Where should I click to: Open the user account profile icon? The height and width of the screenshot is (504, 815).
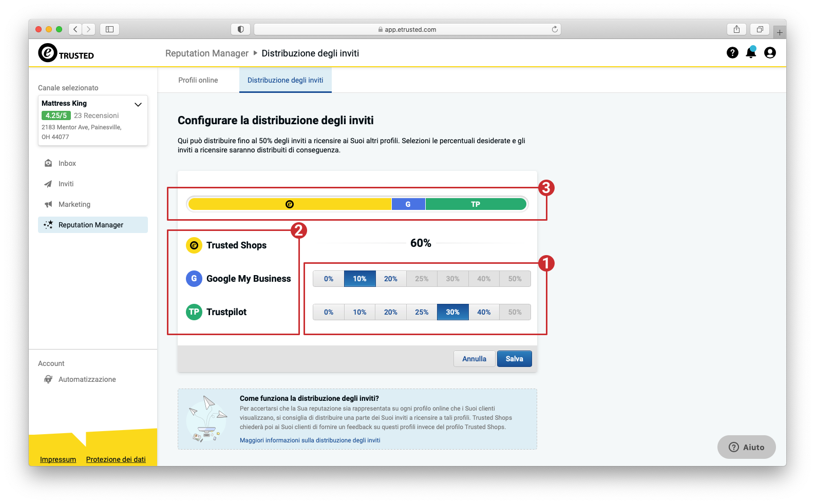click(770, 52)
